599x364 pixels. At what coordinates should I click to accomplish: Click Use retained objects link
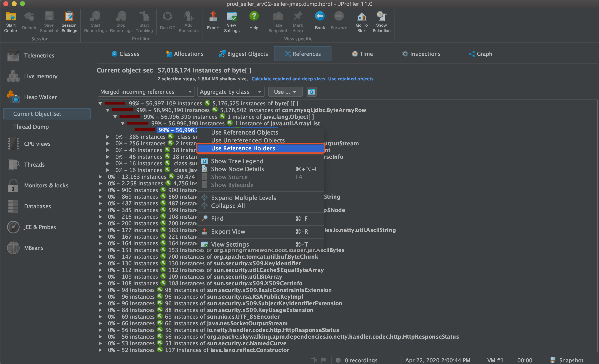(x=351, y=79)
